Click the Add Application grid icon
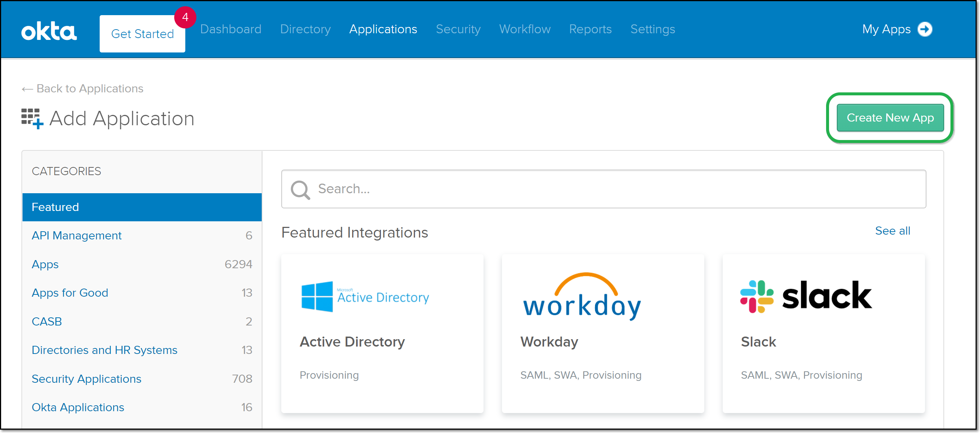The height and width of the screenshot is (433, 980). tap(32, 119)
